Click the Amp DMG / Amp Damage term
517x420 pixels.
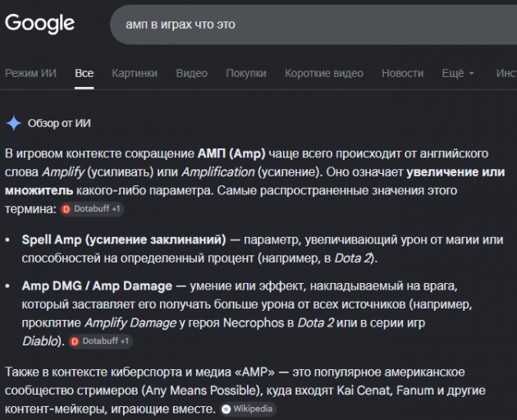97,285
